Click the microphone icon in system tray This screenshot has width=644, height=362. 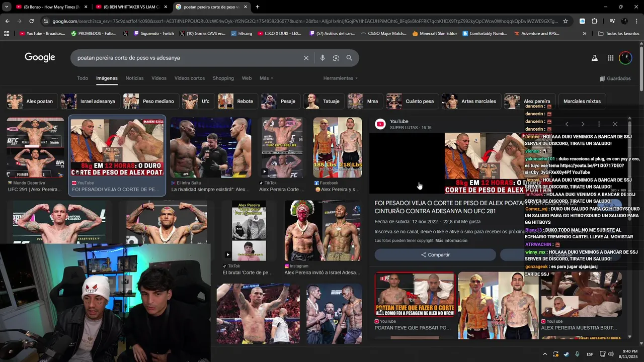[x=577, y=354]
